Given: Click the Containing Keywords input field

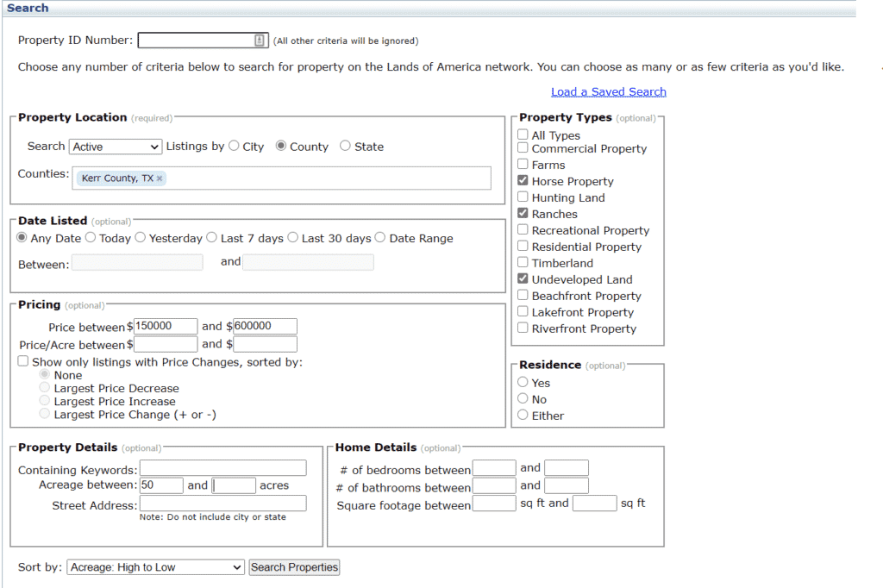Looking at the screenshot, I should click(222, 467).
